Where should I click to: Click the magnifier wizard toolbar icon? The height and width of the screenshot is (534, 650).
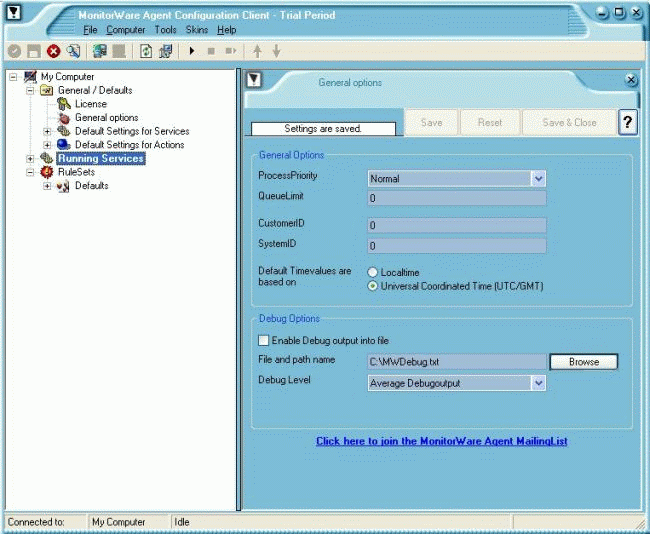coord(73,51)
